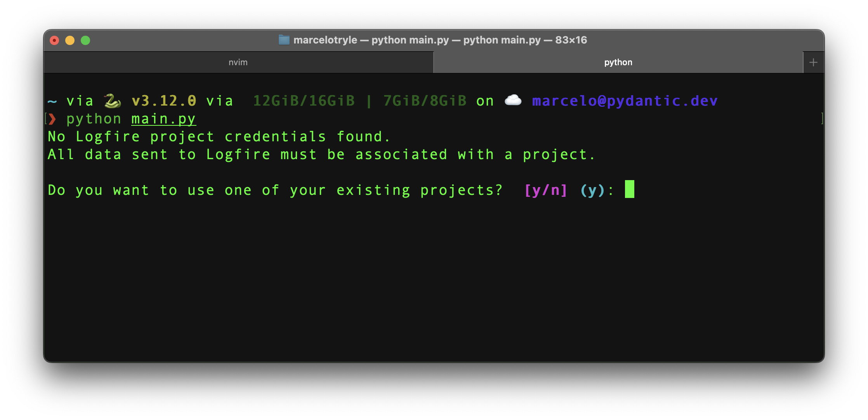868x420 pixels.
Task: Click the window title marcelotryle text
Action: [x=325, y=40]
